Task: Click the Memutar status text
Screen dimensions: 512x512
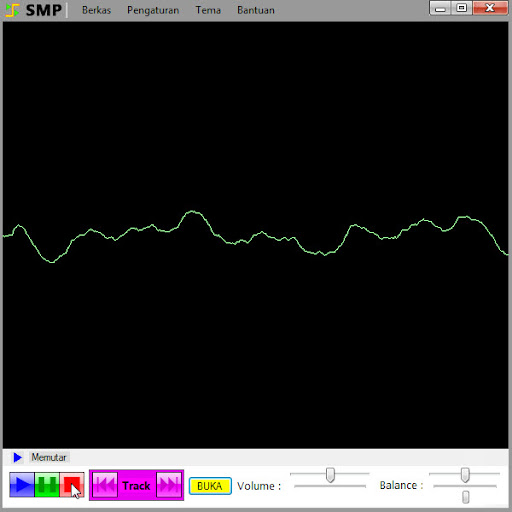Action: pyautogui.click(x=49, y=457)
